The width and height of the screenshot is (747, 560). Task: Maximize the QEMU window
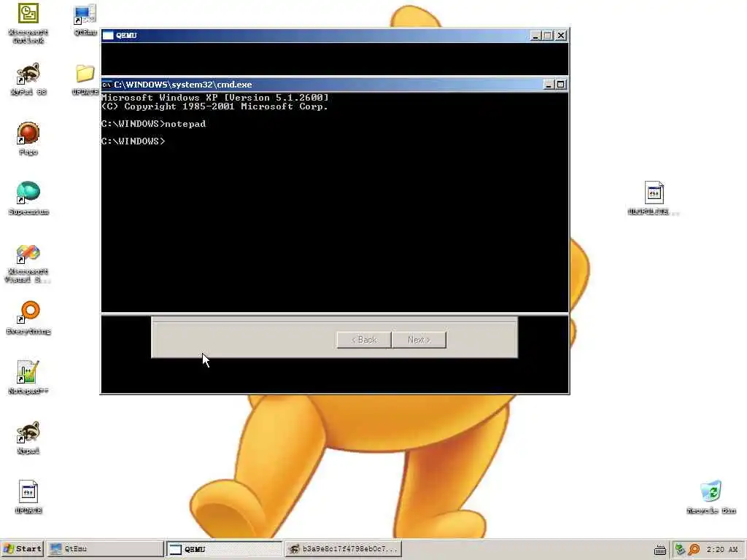[548, 35]
